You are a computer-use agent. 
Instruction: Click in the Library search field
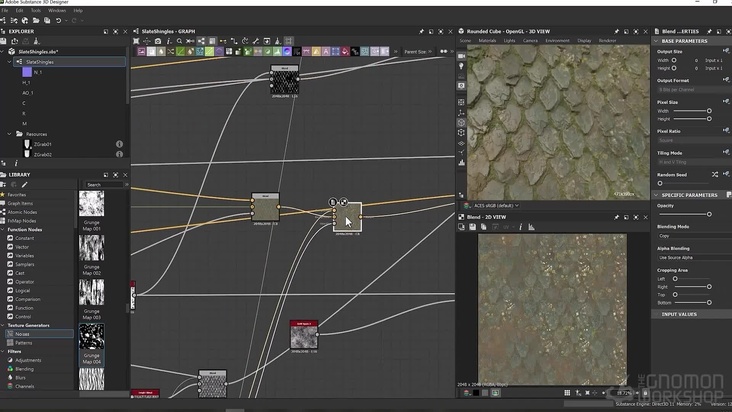(x=104, y=185)
